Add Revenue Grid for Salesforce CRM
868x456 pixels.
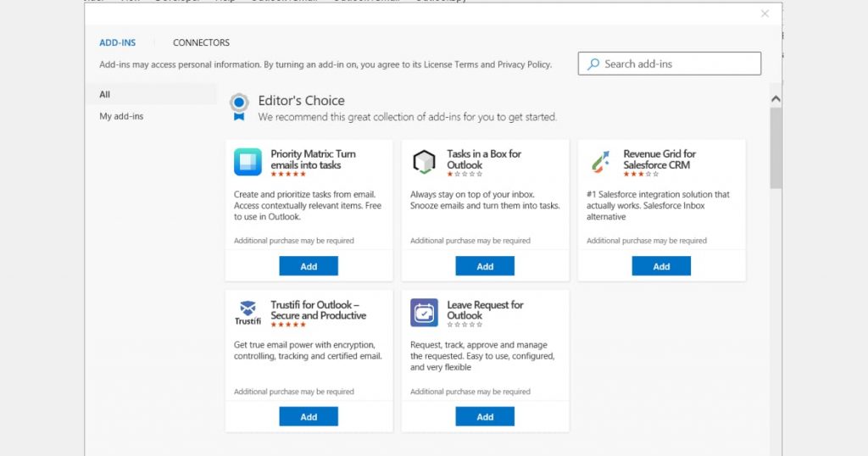[661, 266]
